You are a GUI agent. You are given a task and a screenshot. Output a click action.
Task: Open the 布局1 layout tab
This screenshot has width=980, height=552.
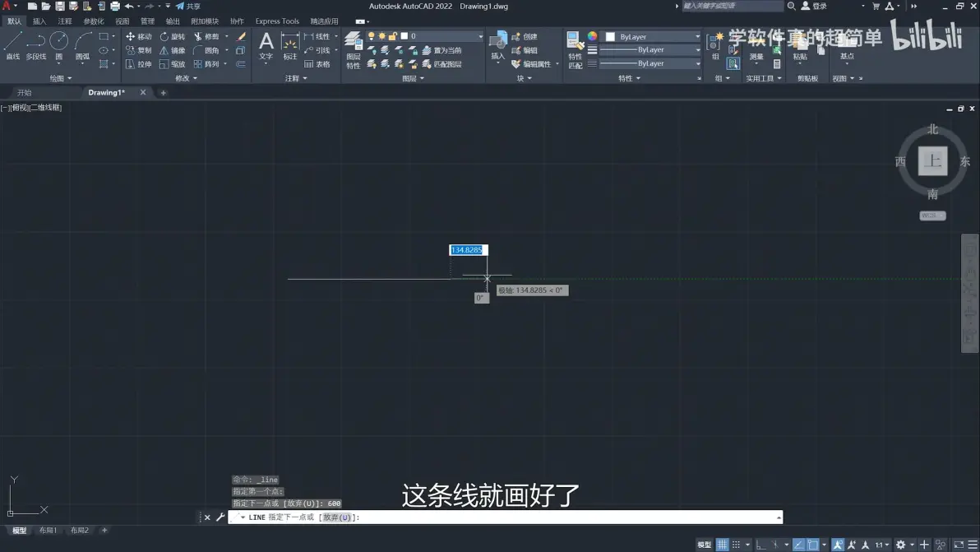(49, 531)
